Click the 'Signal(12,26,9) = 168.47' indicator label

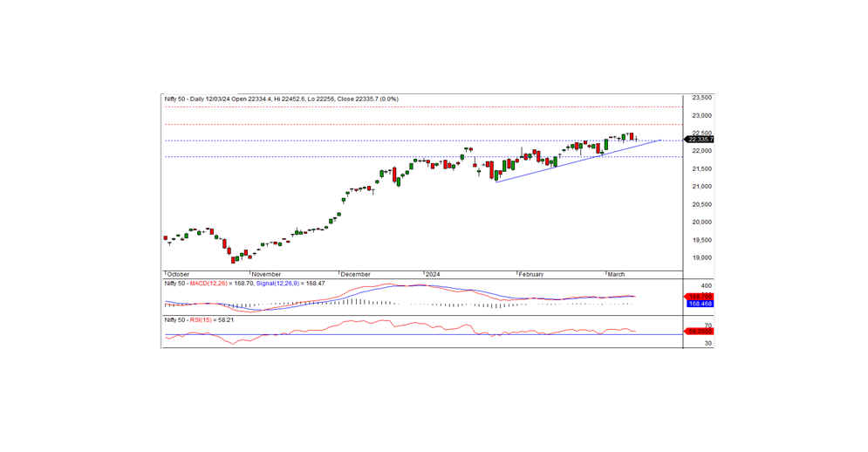tap(290, 284)
